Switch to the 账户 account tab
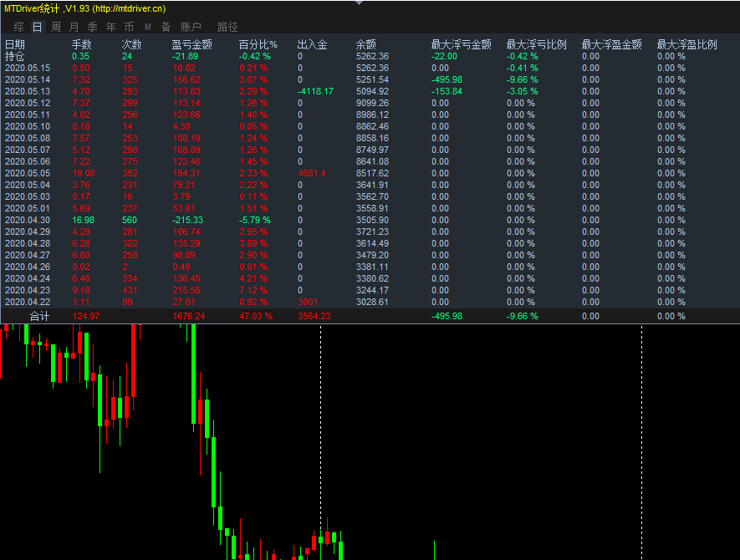 (x=191, y=27)
